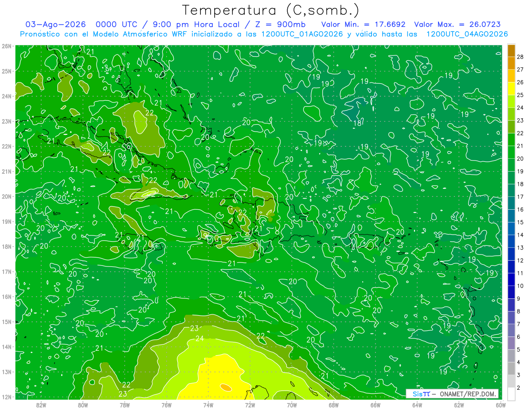
Task: Click the legend value "2" on color bar
Action: (x=519, y=388)
